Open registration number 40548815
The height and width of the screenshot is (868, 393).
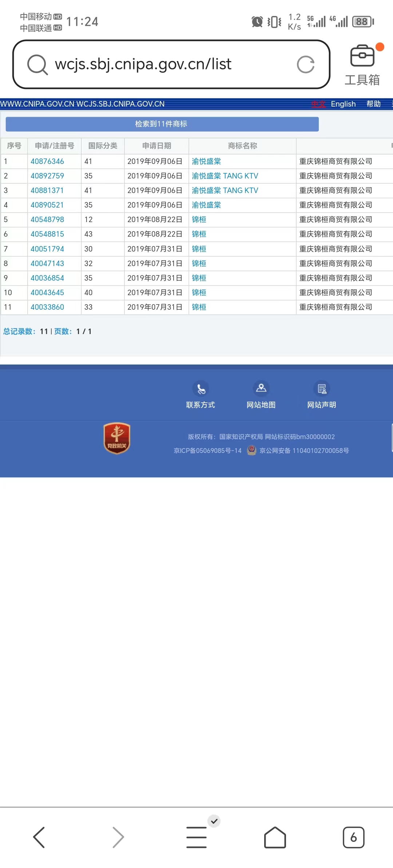pos(47,234)
